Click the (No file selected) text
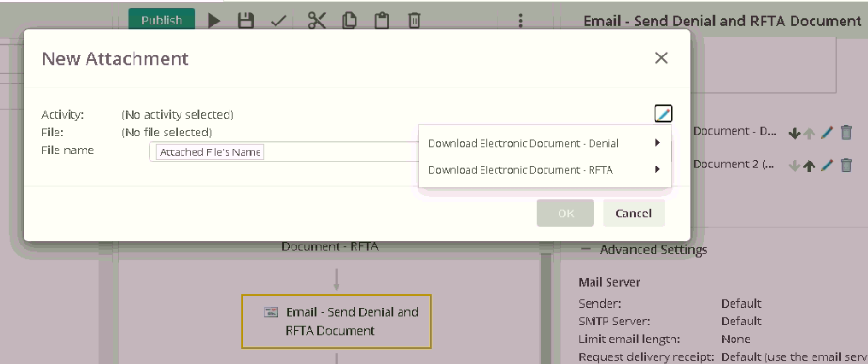This screenshot has width=868, height=364. pyautogui.click(x=166, y=133)
